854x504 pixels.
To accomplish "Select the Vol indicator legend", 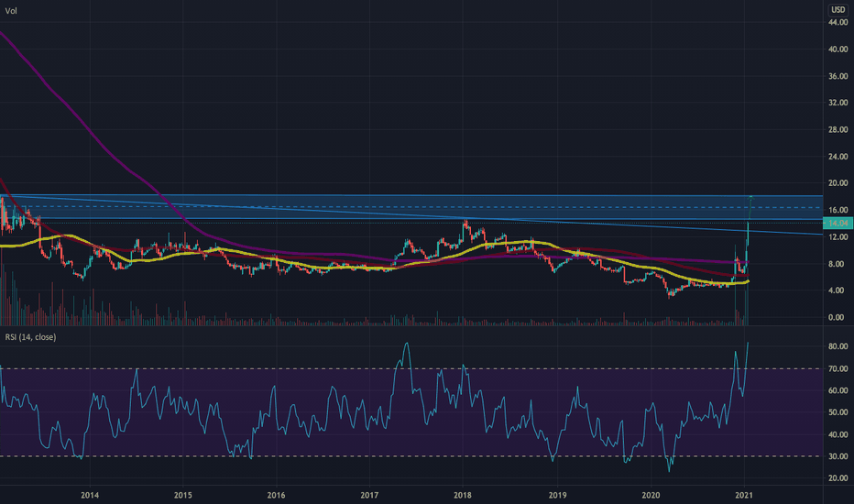I will pyautogui.click(x=11, y=11).
